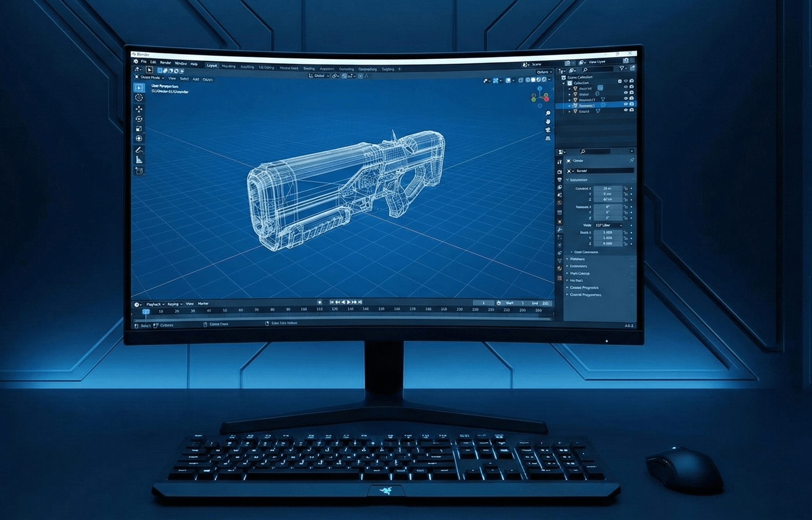
Task: Open the Global transform orientation dropdown
Action: point(319,75)
